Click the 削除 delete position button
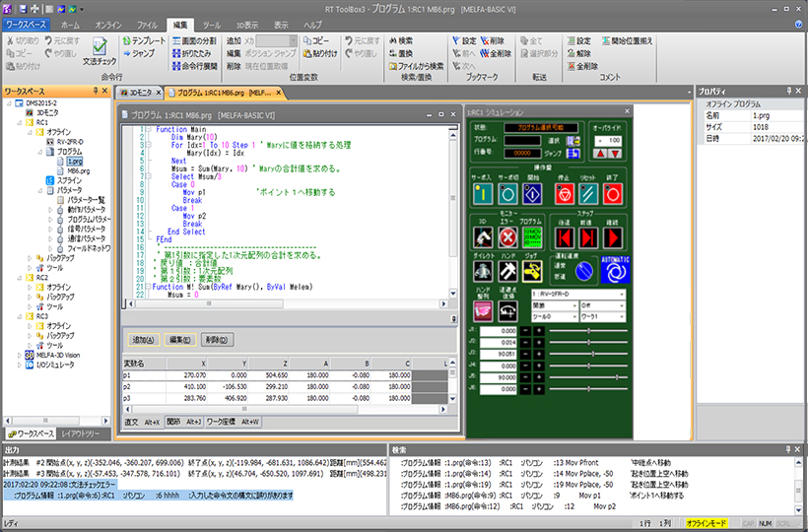 (x=217, y=340)
